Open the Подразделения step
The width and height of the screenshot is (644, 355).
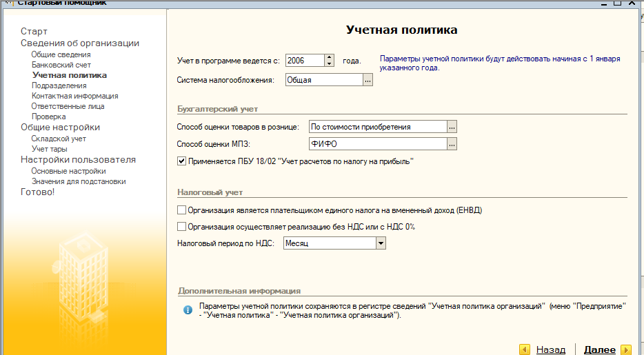click(59, 85)
